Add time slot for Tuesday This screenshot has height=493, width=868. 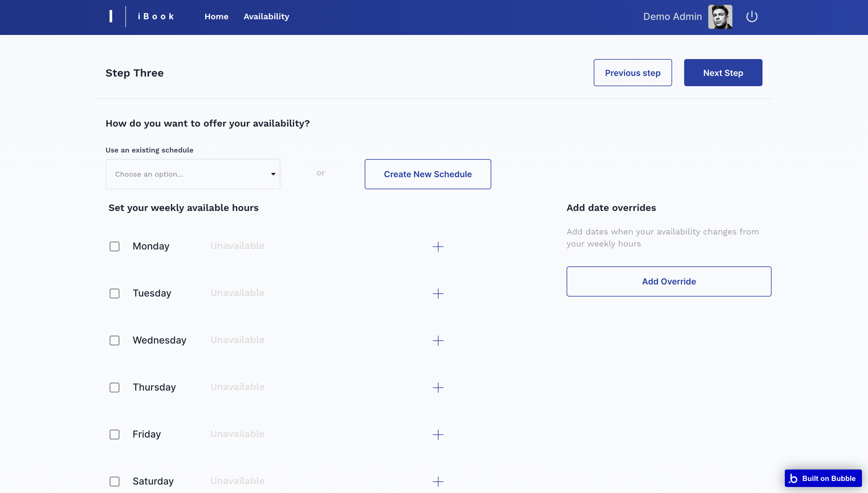[438, 294]
